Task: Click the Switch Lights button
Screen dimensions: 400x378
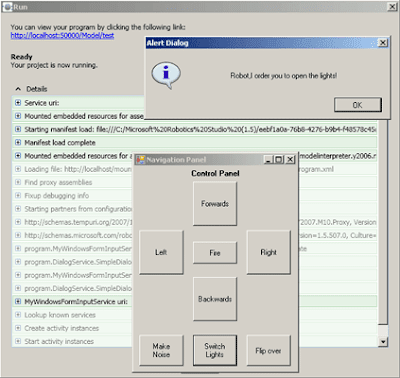Action: coord(215,350)
